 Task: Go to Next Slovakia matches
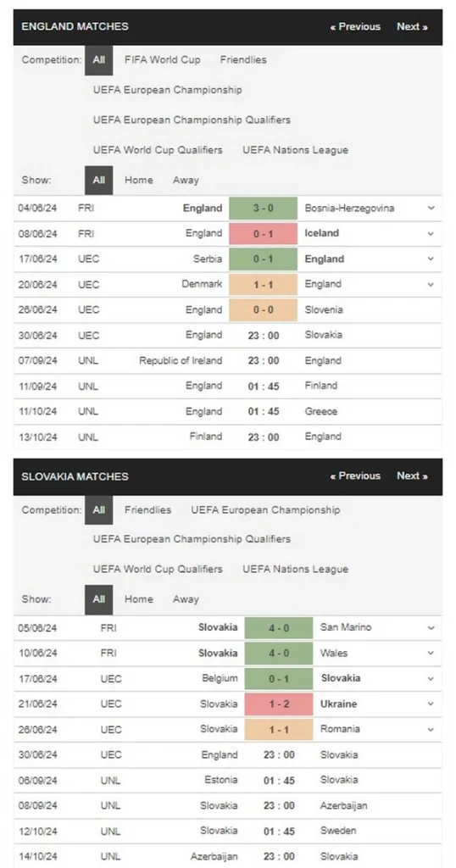412,476
